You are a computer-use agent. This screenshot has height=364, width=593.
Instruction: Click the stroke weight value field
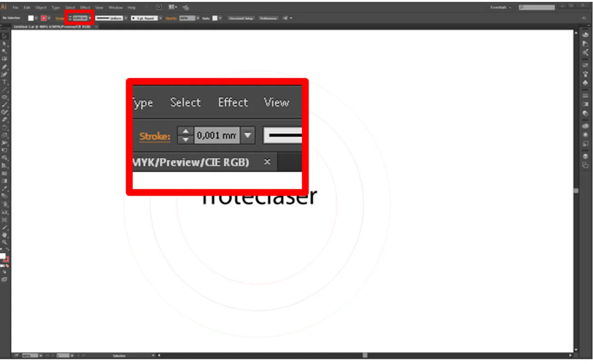[80, 18]
